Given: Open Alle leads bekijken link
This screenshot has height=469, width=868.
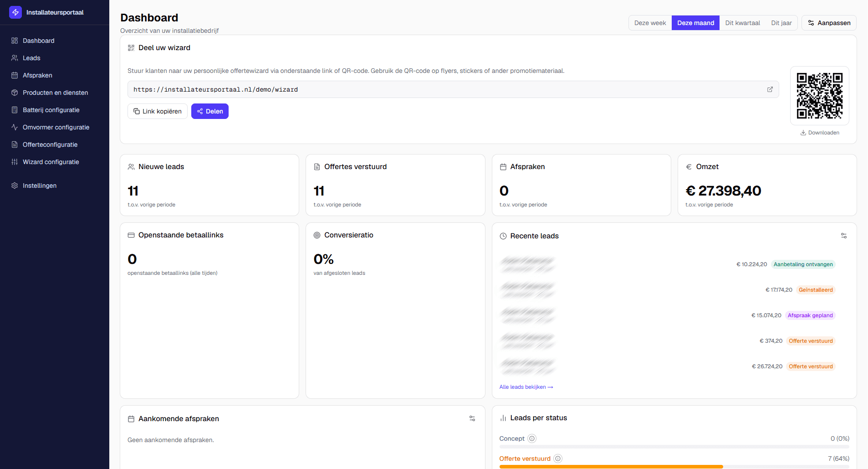Looking at the screenshot, I should (526, 387).
